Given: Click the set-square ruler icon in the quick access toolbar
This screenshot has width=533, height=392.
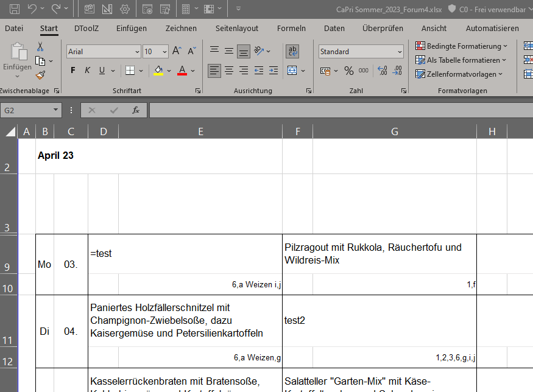Looking at the screenshot, I should 107,9.
